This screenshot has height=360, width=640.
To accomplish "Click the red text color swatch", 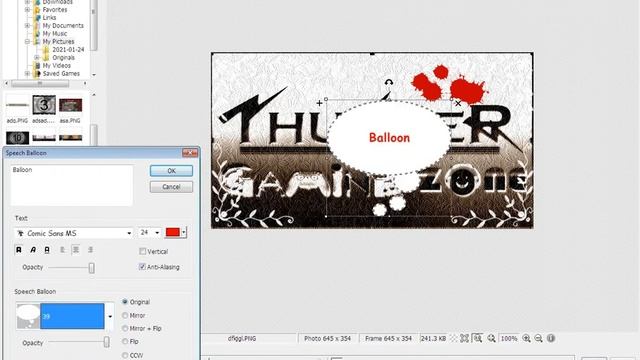I will pyautogui.click(x=173, y=233).
